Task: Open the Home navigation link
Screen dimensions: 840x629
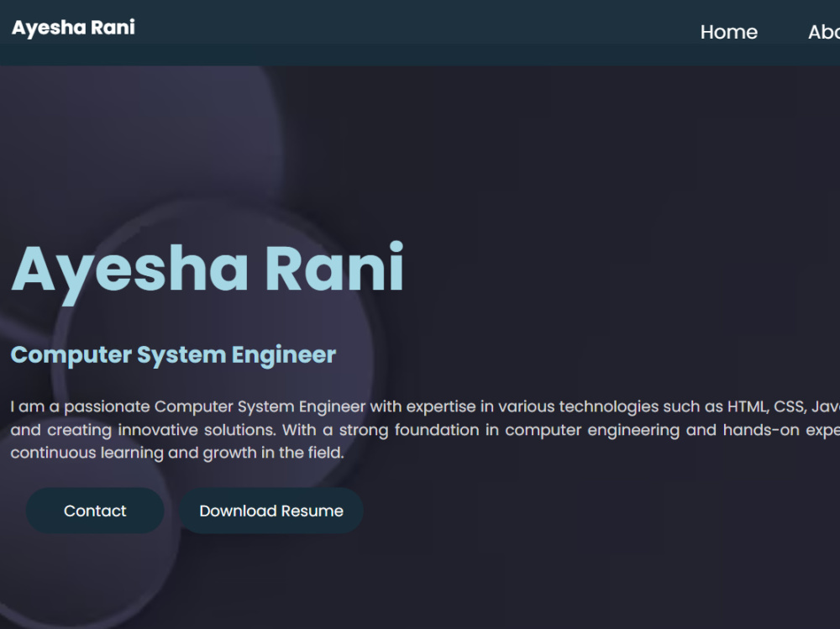Action: pyautogui.click(x=728, y=32)
